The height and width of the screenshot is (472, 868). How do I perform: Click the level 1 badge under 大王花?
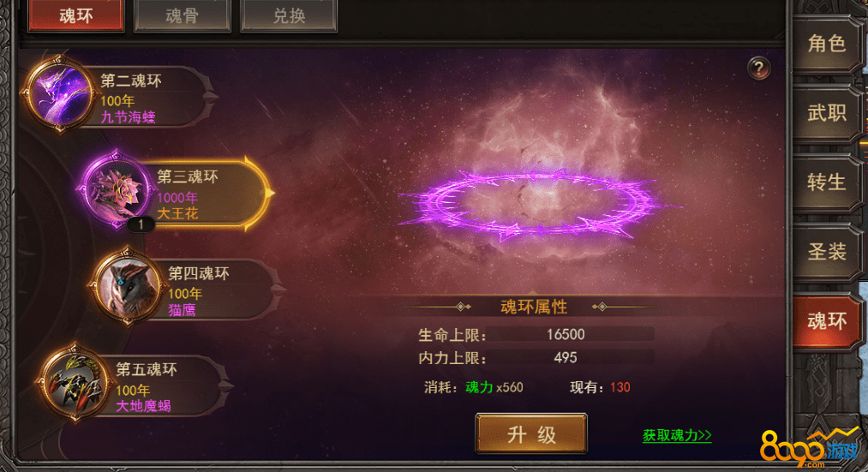point(141,224)
